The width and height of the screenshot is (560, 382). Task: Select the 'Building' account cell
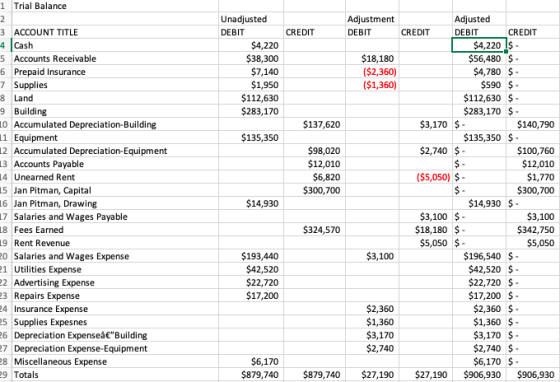point(115,111)
